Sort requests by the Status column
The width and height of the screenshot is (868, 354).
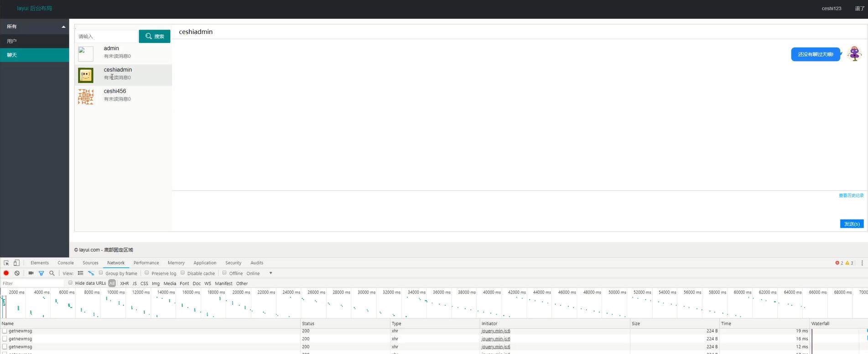point(345,323)
